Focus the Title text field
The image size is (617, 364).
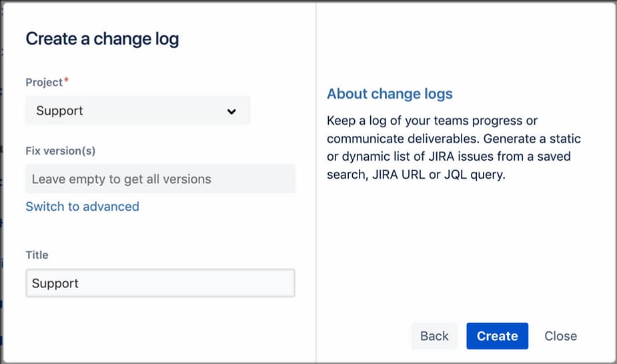[160, 283]
